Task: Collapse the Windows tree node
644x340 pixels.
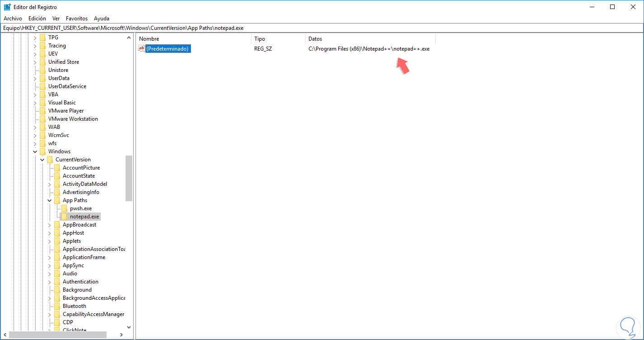Action: 35,151
